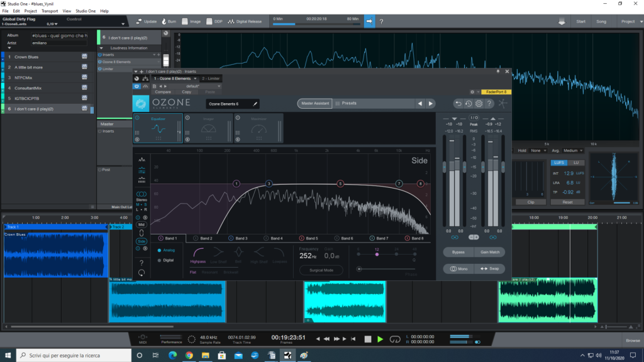
Task: Select the Highpass filter shape
Action: tap(198, 255)
